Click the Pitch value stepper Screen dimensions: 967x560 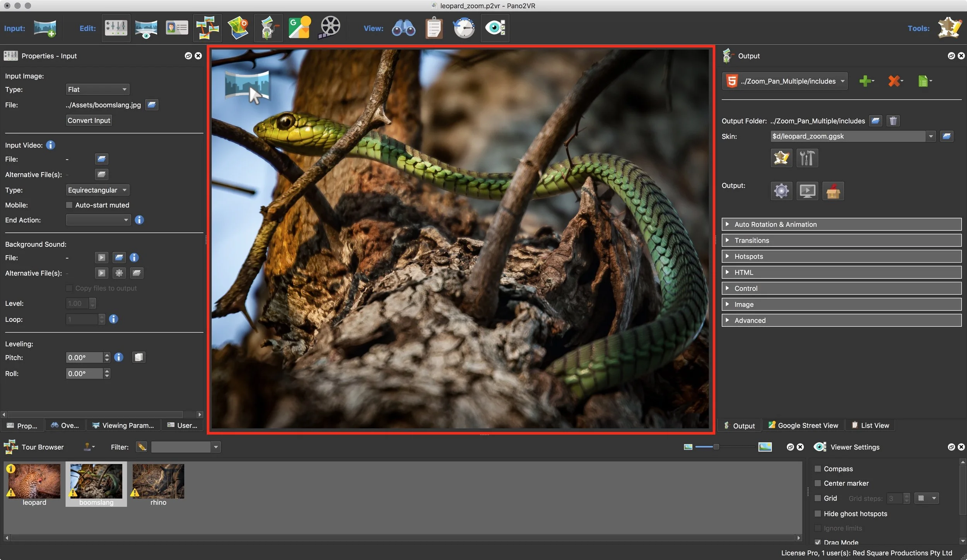pyautogui.click(x=107, y=357)
